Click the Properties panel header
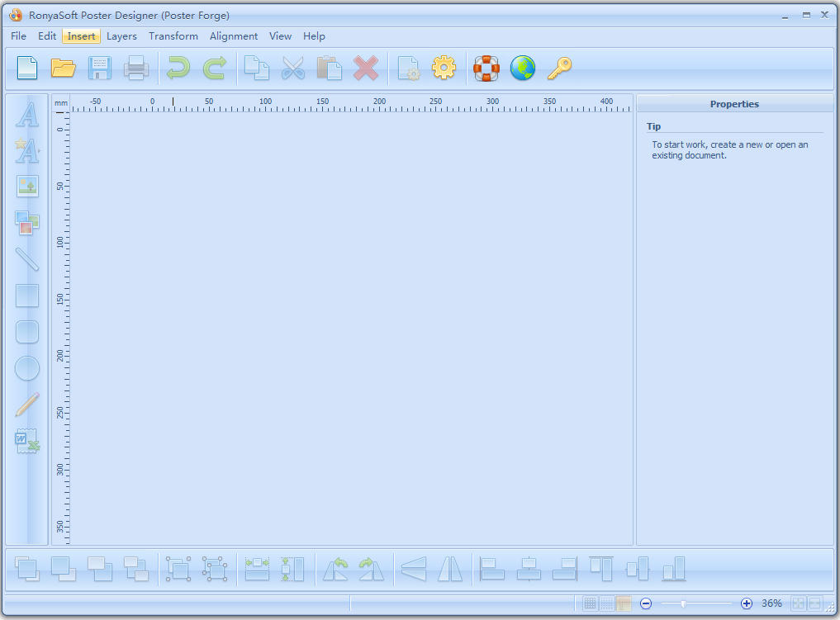 coord(734,104)
